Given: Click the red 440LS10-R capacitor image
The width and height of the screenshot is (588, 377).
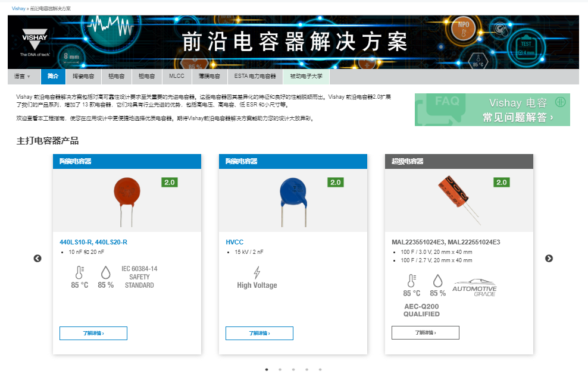Looking at the screenshot, I should click(x=127, y=202).
